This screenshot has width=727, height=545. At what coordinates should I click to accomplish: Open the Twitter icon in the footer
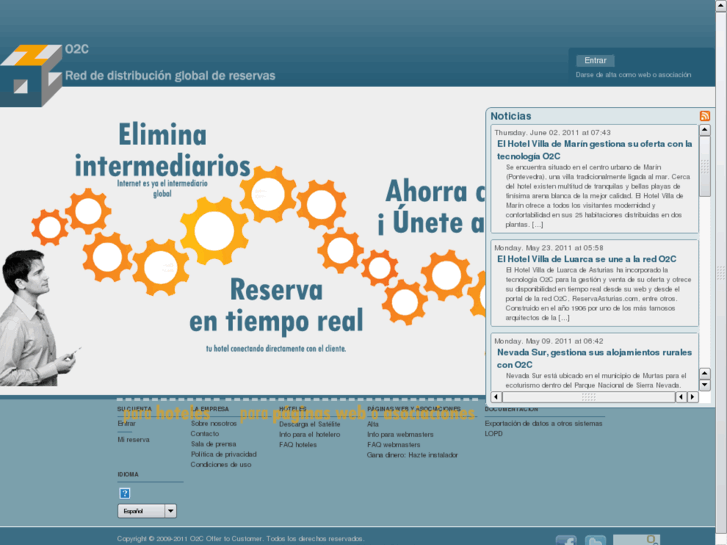pos(595,540)
